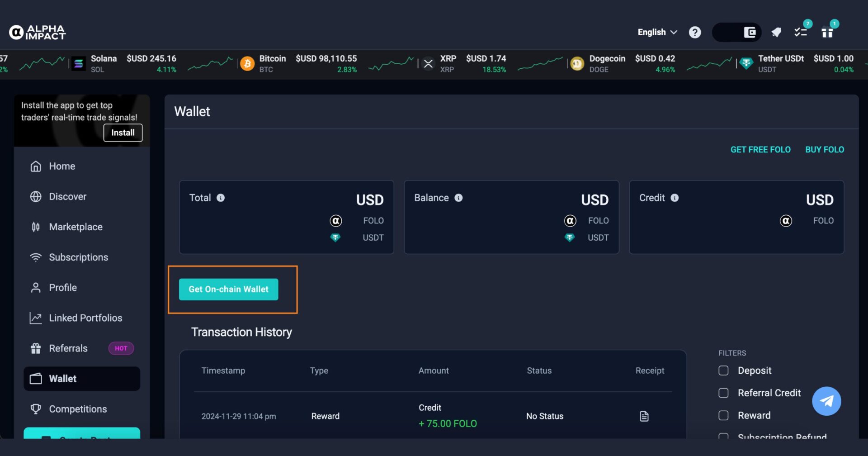Viewport: 868px width, 456px height.
Task: Click the HOT badge next to Referrals
Action: click(x=121, y=348)
